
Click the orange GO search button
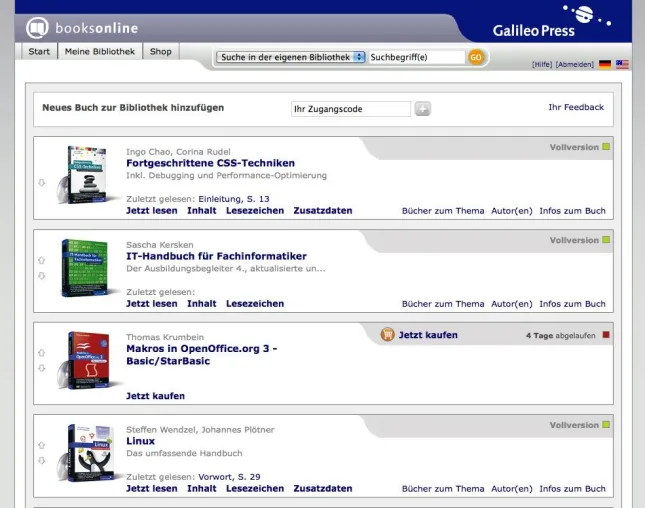coord(476,57)
